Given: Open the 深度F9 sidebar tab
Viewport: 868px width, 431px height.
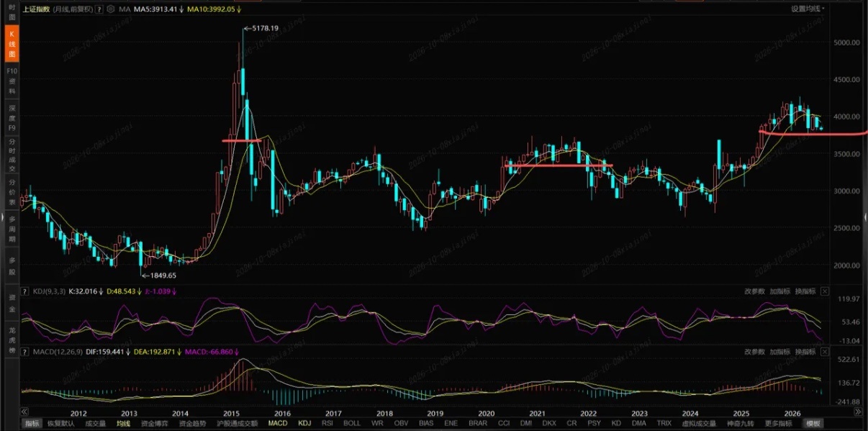Looking at the screenshot, I should click(x=12, y=118).
